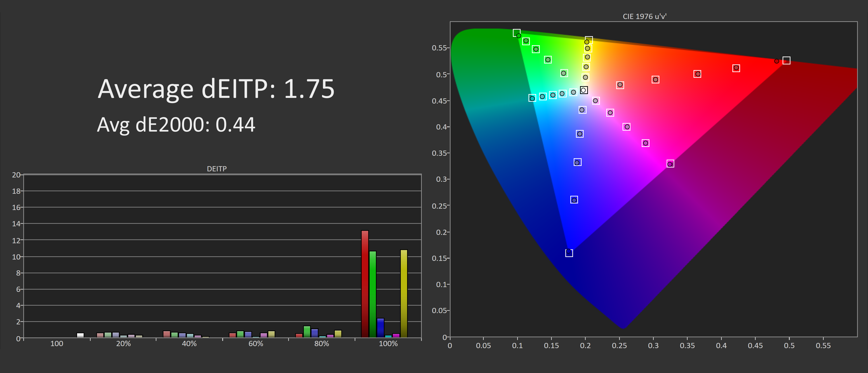Image resolution: width=868 pixels, height=373 pixels.
Task: Click the tall red 100% saturation bar
Action: 365,284
